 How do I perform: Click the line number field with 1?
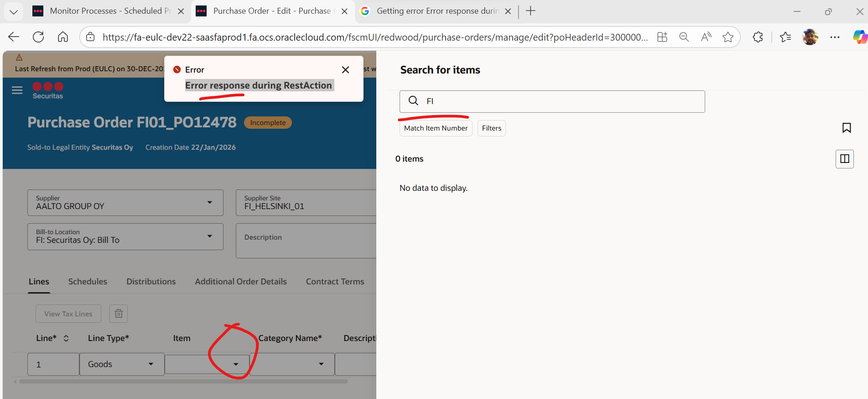click(53, 364)
